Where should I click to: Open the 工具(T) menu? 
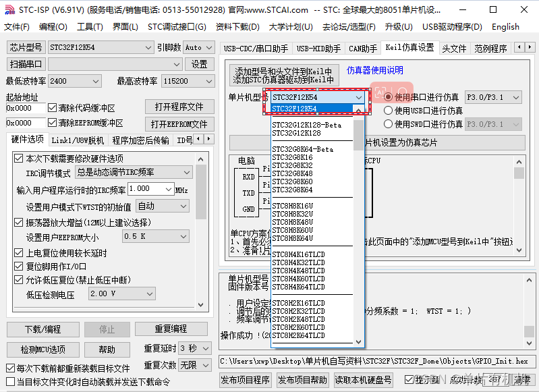click(x=90, y=27)
